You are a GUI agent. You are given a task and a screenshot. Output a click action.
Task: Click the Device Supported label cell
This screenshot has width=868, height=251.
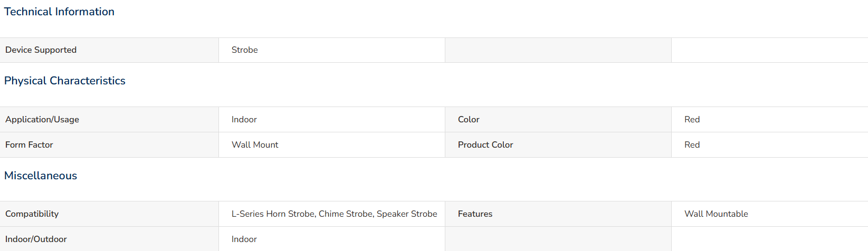[x=109, y=50]
